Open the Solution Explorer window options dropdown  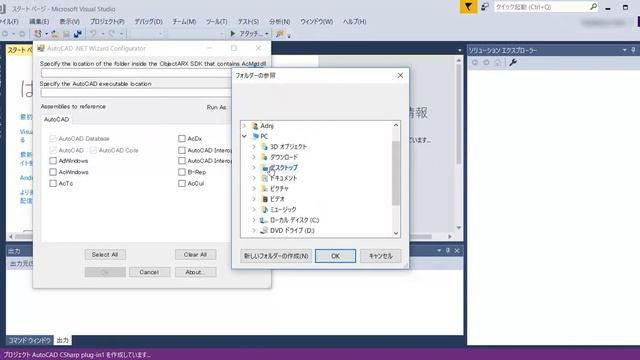point(624,50)
